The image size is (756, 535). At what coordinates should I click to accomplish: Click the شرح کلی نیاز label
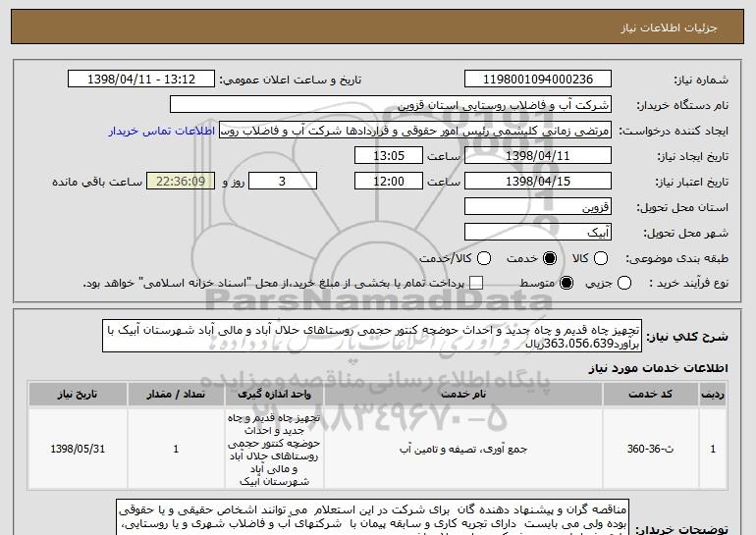tap(687, 337)
